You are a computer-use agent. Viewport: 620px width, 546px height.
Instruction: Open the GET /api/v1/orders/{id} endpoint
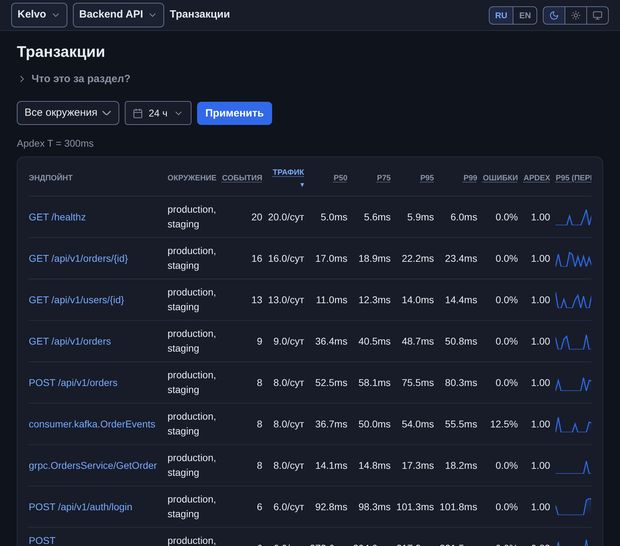coord(78,259)
